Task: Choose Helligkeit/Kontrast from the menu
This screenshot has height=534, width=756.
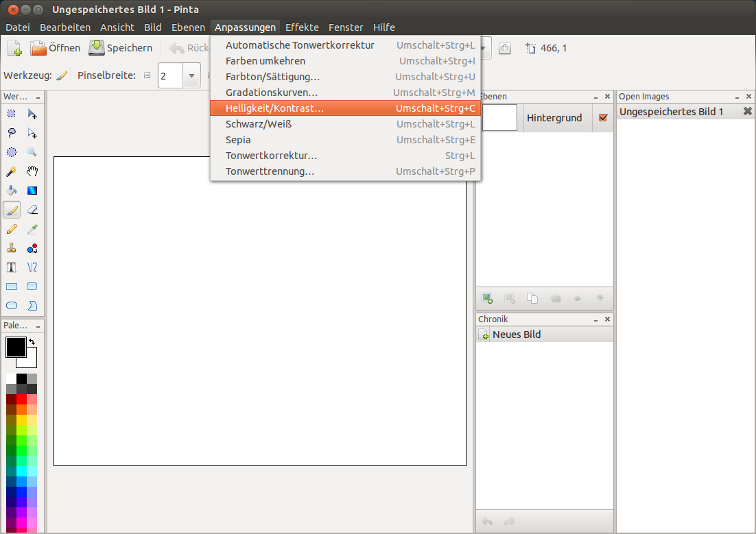Action: click(x=274, y=108)
